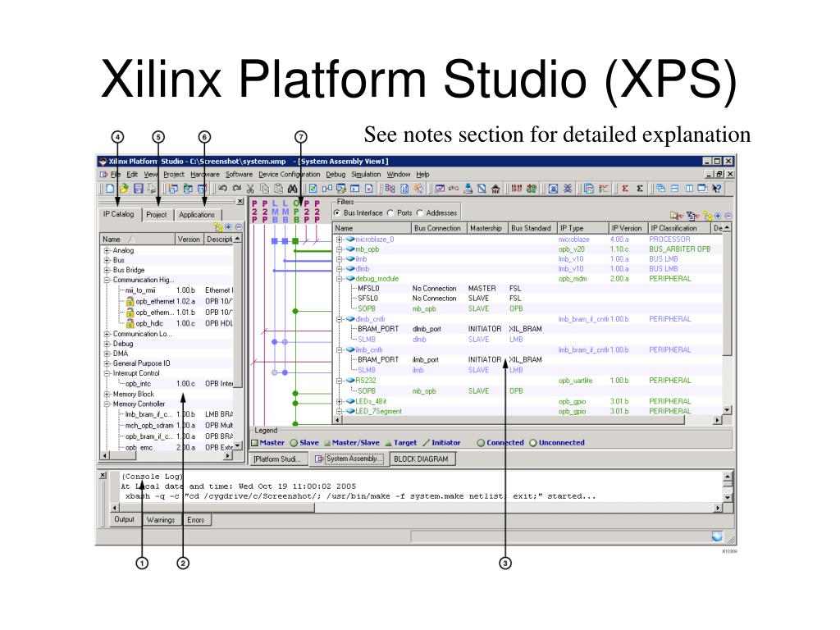
Task: Select the RS232 instance in System Assembly
Action: coord(366,381)
